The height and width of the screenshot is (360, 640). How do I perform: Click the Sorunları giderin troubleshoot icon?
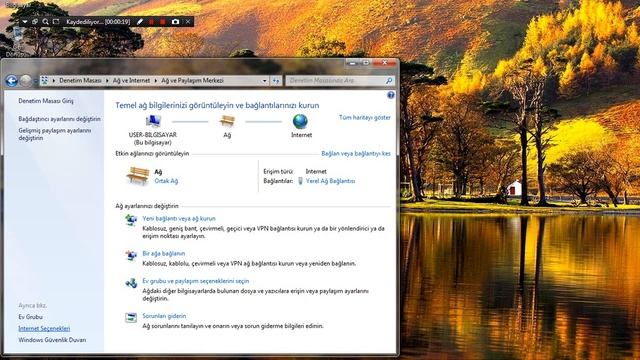pos(131,318)
